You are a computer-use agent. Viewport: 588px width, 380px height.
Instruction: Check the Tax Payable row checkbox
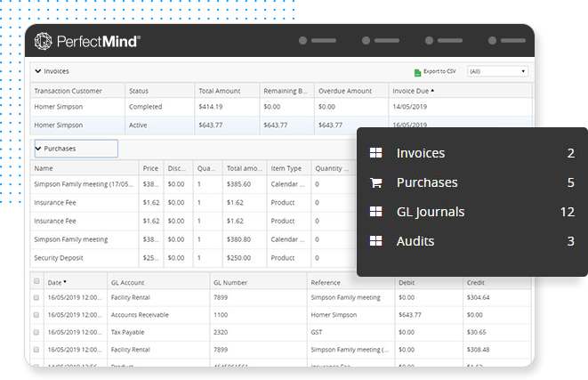click(36, 332)
